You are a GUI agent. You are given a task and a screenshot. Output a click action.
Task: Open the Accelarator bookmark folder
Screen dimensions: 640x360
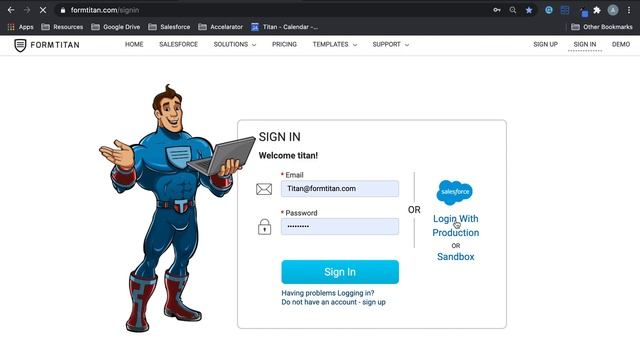coord(220,27)
